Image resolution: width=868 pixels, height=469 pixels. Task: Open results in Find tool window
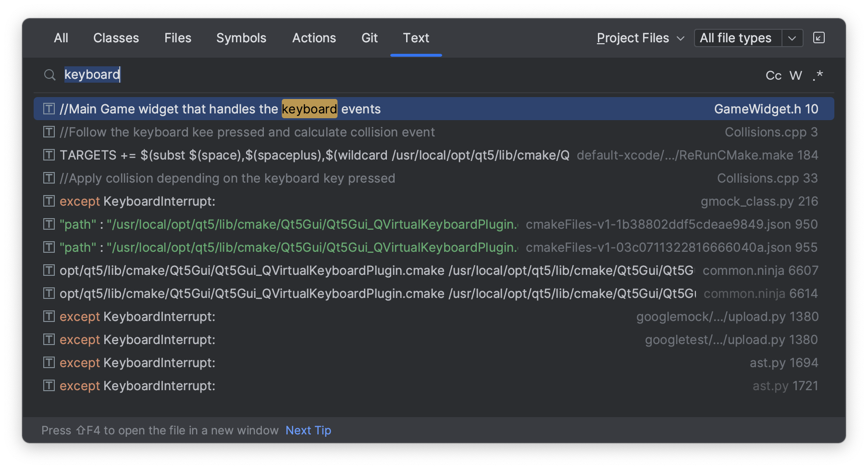(818, 38)
